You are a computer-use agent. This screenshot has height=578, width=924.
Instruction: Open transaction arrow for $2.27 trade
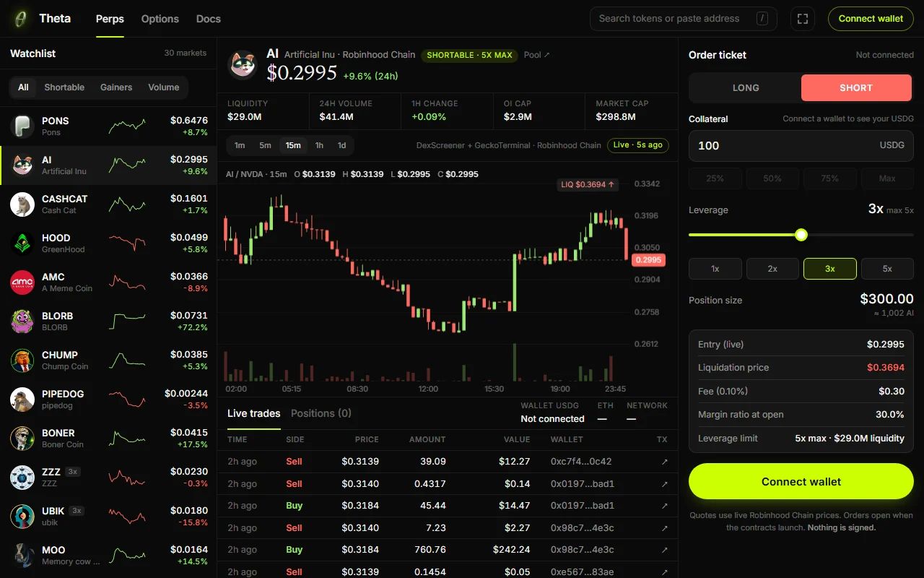pos(664,528)
